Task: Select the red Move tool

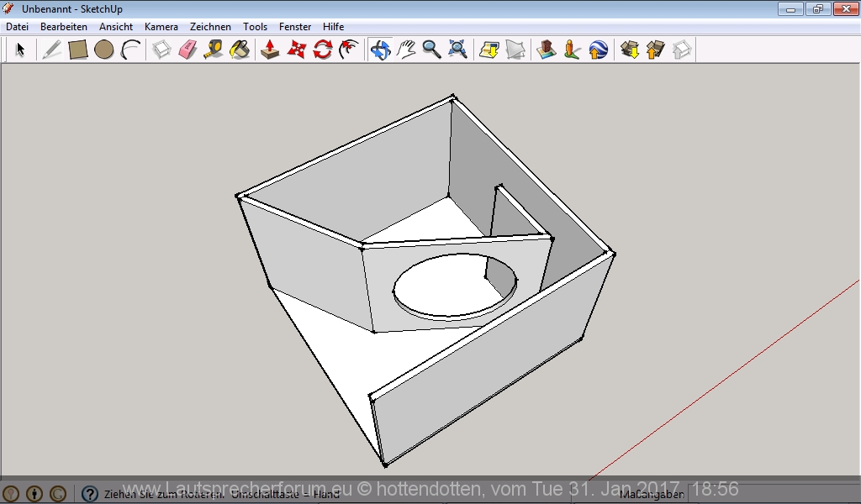Action: (x=296, y=50)
